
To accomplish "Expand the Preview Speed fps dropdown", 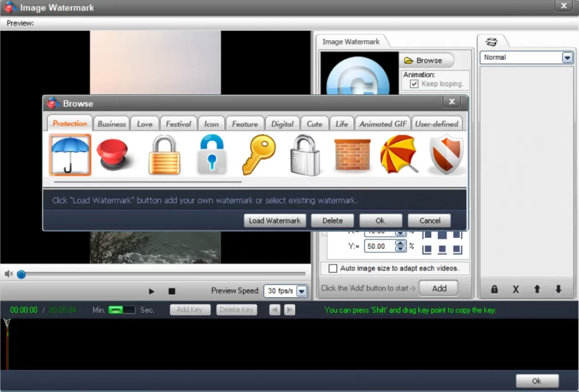I will (301, 291).
